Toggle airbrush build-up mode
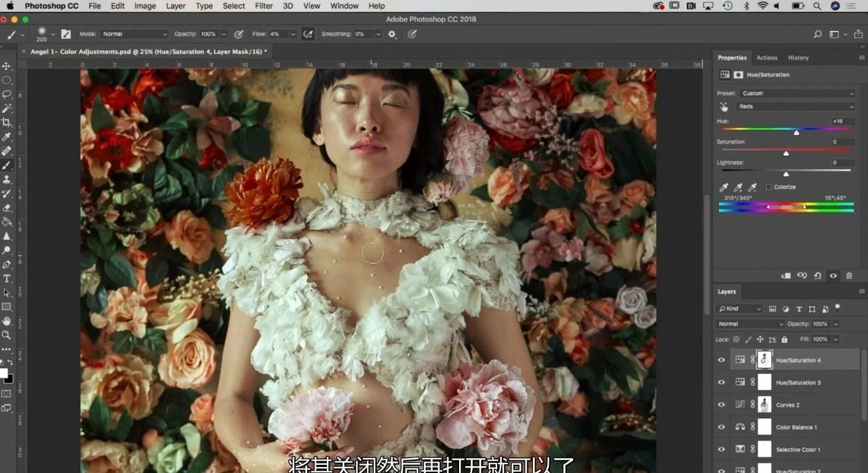Screen dimensions: 868x473 click(x=308, y=34)
